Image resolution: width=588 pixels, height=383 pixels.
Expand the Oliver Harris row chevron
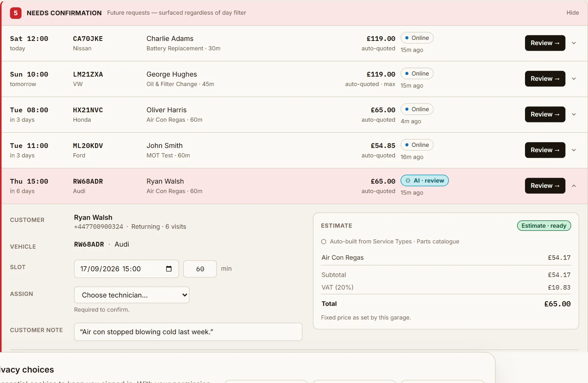point(574,114)
